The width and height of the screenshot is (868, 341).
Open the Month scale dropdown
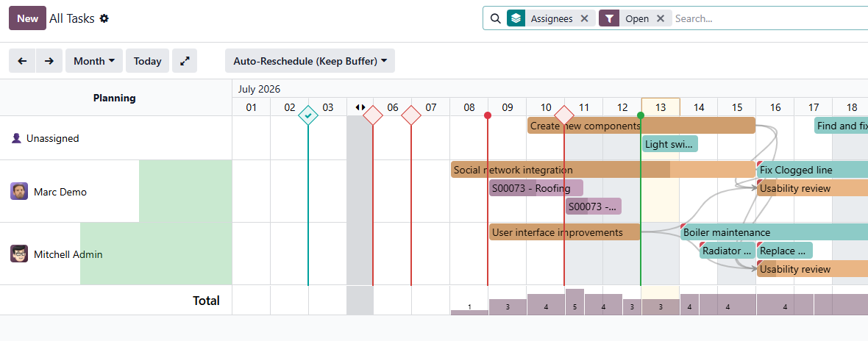tap(94, 61)
